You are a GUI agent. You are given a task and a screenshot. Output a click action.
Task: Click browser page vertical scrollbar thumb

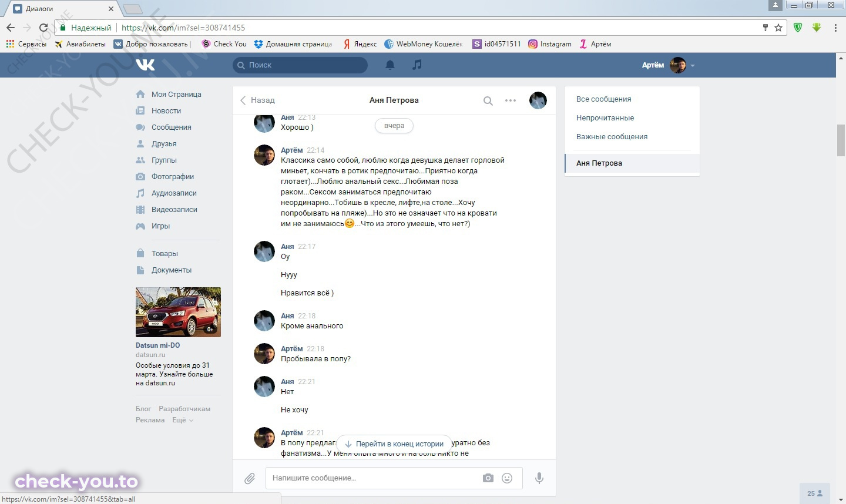841,141
